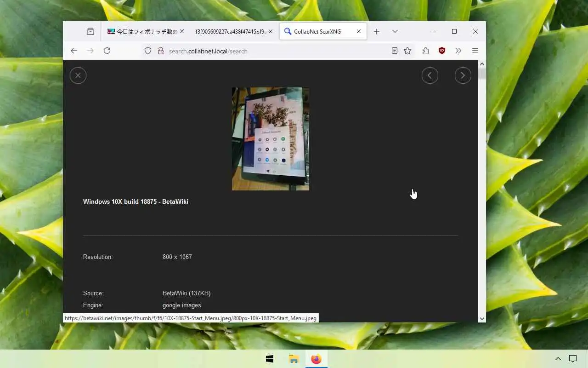Close the image detail view
This screenshot has width=588, height=368.
click(x=78, y=75)
